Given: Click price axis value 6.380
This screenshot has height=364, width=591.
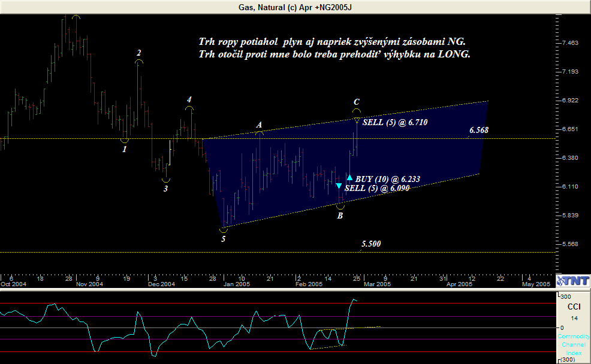Looking at the screenshot, I should tap(570, 157).
